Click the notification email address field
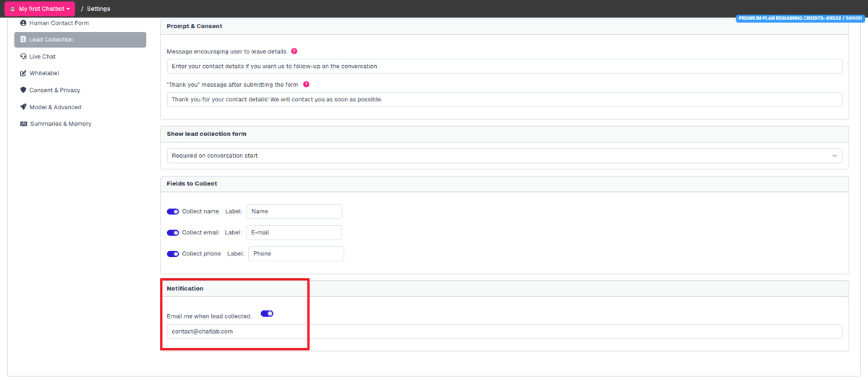 click(504, 332)
